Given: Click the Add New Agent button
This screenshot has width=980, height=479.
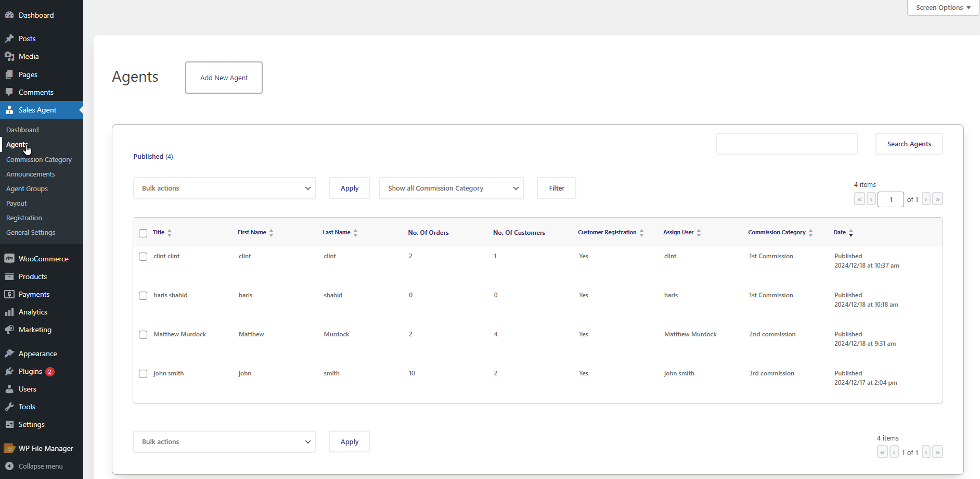Looking at the screenshot, I should (224, 78).
